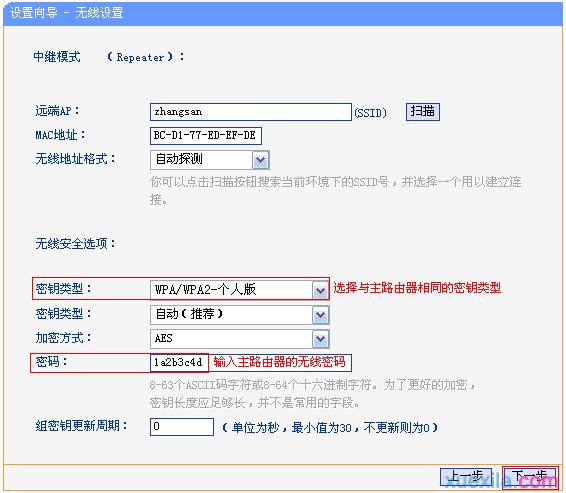This screenshot has width=566, height=493.
Task: Click the 8-63个ASCII码字符 hint text
Action: click(312, 394)
